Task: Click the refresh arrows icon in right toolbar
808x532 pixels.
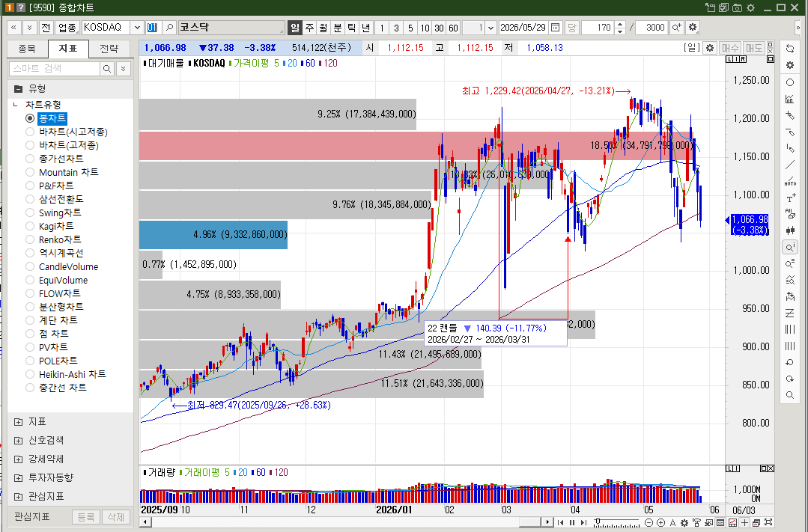Action: [789, 49]
